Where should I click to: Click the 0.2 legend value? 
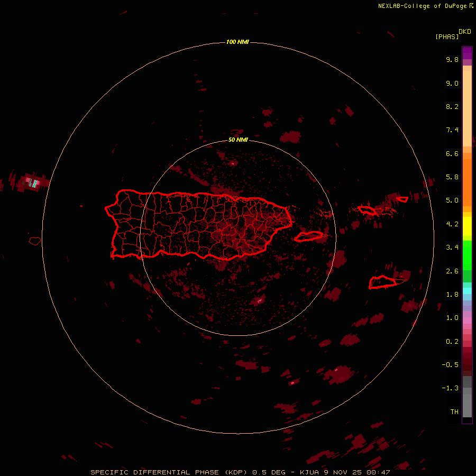(x=452, y=342)
